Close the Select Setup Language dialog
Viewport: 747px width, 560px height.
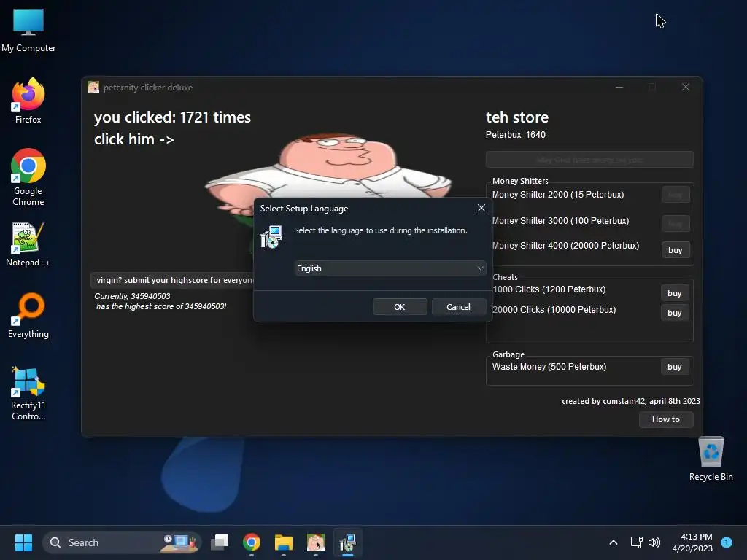(481, 208)
